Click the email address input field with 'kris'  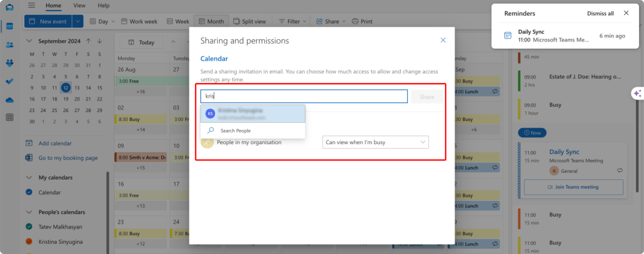tap(304, 96)
